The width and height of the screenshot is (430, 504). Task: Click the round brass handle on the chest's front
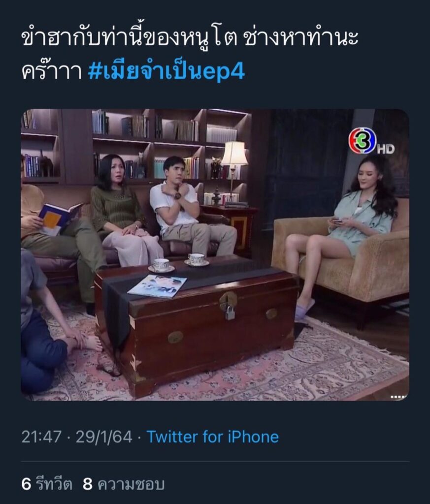tap(176, 337)
